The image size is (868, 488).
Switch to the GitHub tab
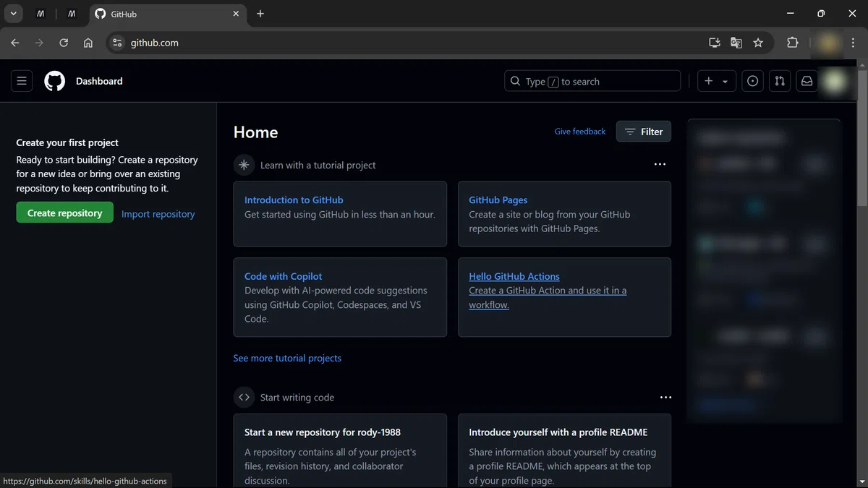[168, 14]
